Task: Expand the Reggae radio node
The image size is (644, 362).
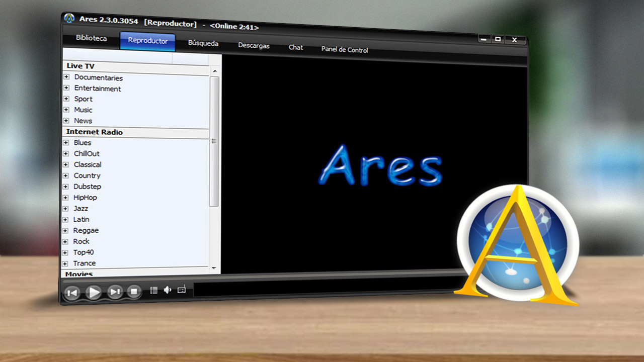Action: (x=65, y=230)
